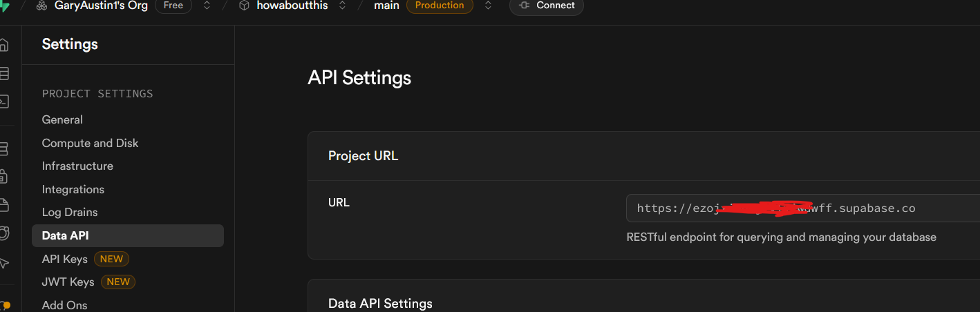Open the Storage sidebar icon
The image size is (980, 312).
[x=3, y=204]
